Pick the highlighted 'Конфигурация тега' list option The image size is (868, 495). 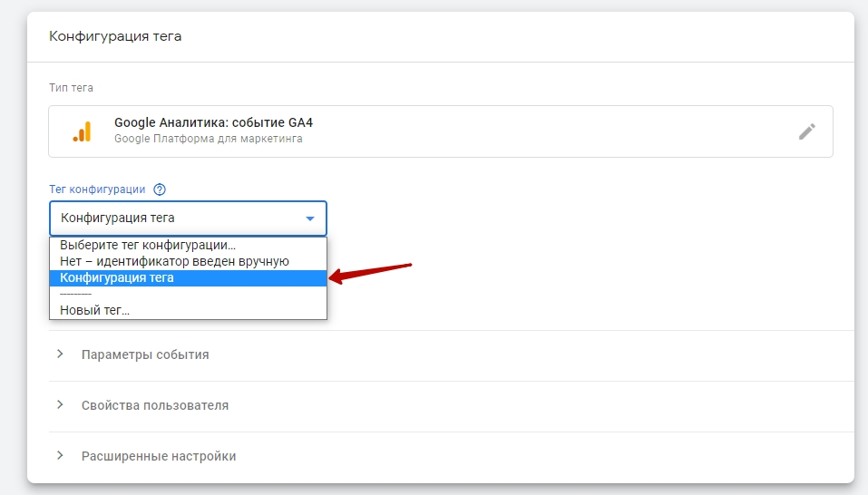[x=117, y=278]
